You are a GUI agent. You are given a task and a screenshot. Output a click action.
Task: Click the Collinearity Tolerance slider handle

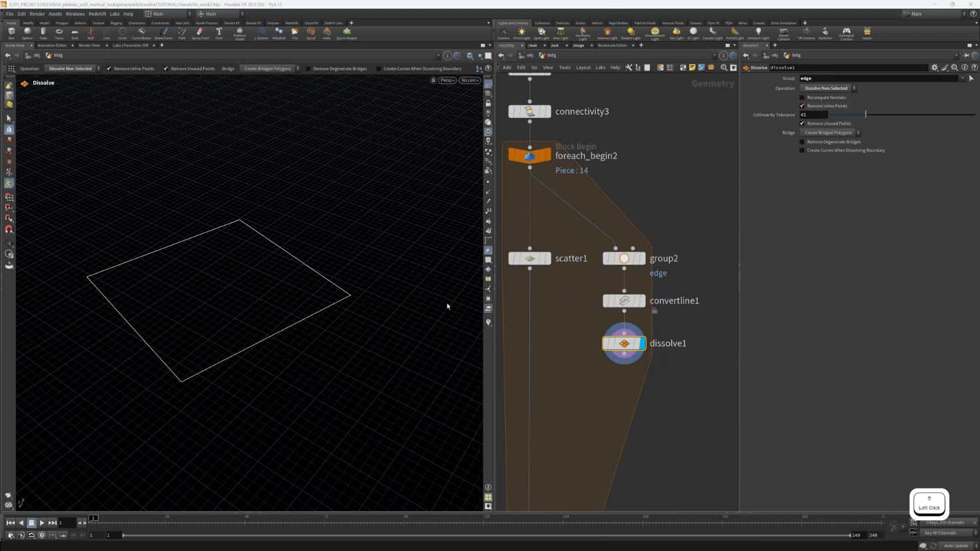point(865,115)
